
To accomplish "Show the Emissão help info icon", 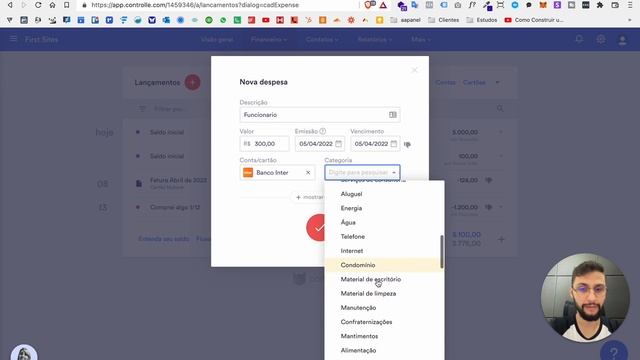I will (322, 131).
